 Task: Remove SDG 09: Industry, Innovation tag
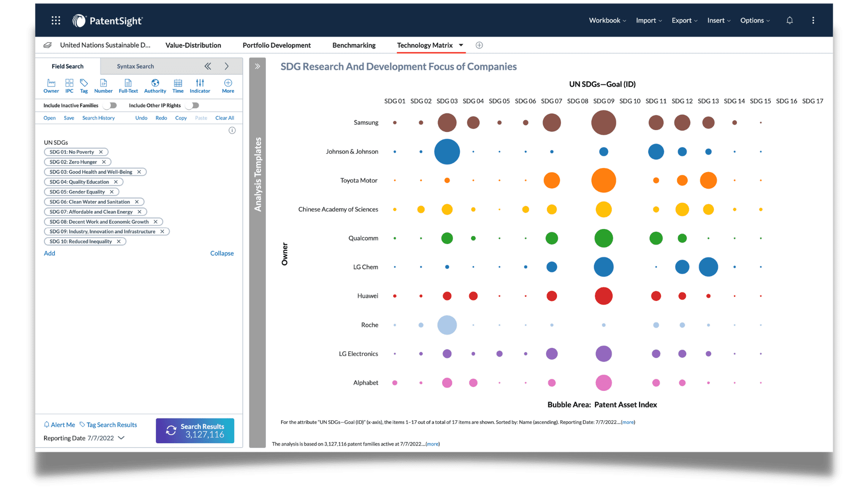pos(162,232)
